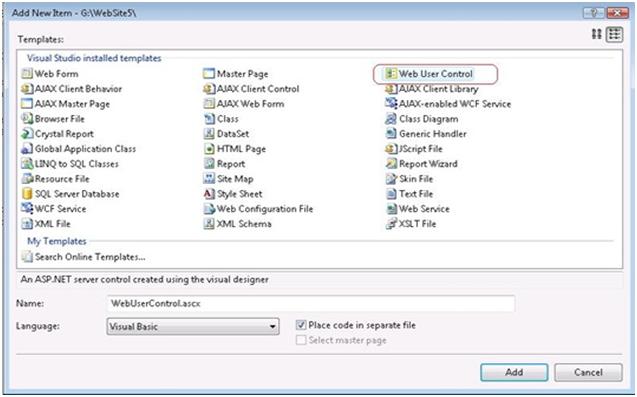Viewport: 637px width, 397px height.
Task: Select the Global Application Class icon
Action: (x=27, y=149)
